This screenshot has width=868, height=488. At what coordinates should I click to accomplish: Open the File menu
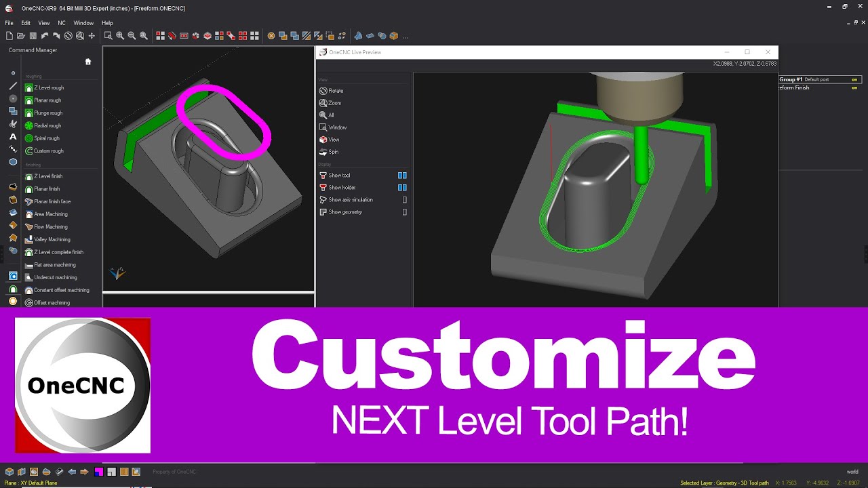(x=9, y=23)
